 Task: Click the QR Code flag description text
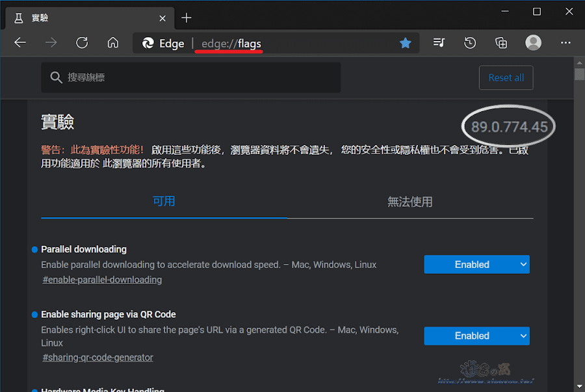click(220, 337)
